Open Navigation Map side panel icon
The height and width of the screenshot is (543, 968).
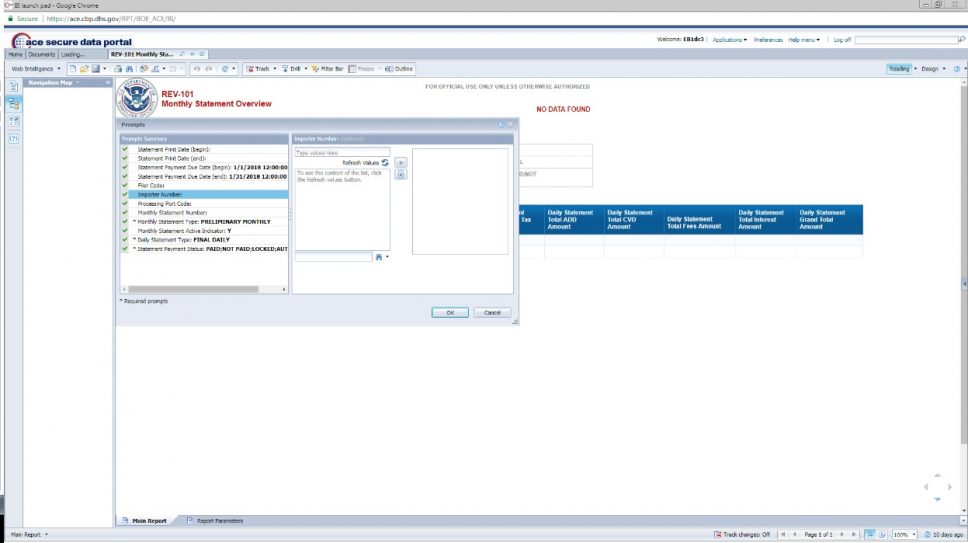click(x=14, y=104)
